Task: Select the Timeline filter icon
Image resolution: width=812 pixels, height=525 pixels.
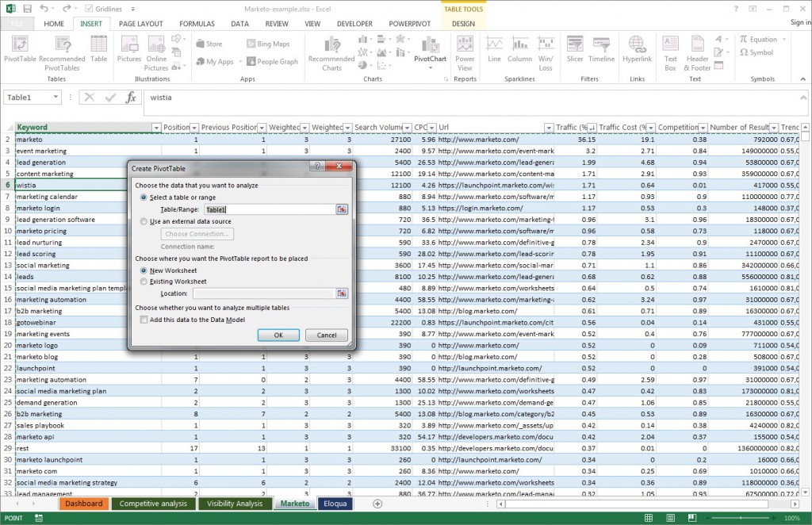Action: pyautogui.click(x=602, y=49)
